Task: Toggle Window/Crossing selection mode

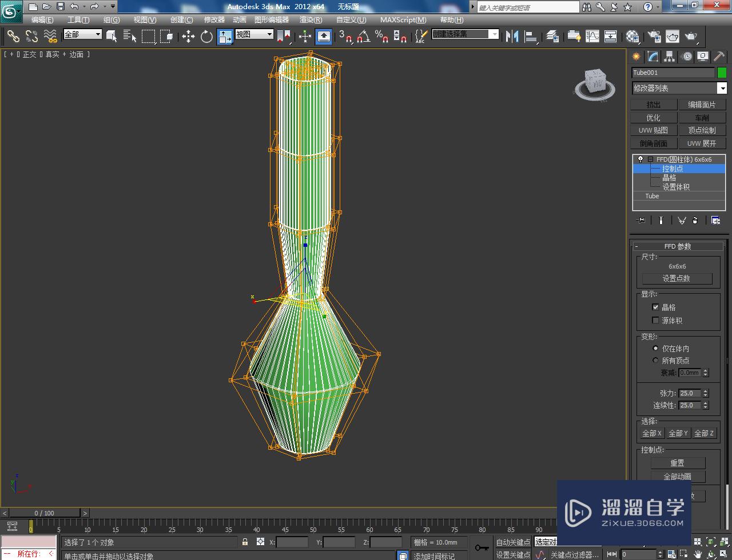Action: pyautogui.click(x=166, y=36)
